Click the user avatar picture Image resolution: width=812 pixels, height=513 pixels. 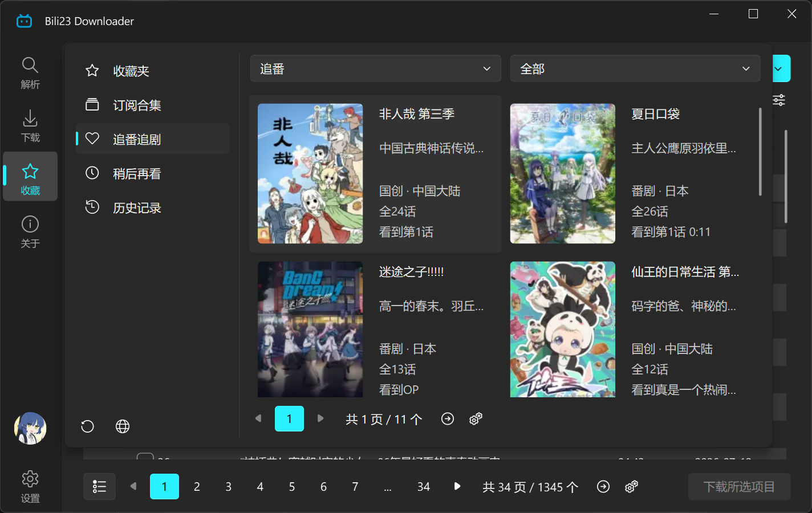[30, 429]
